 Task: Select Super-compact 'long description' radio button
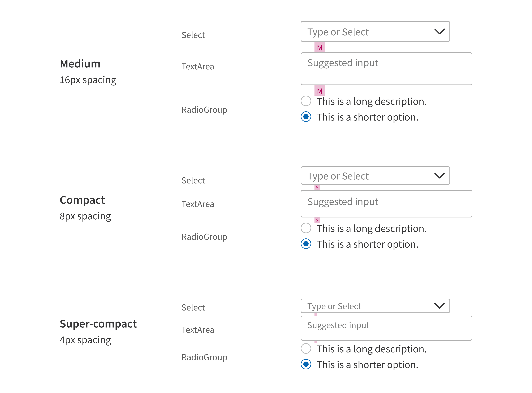306,348
